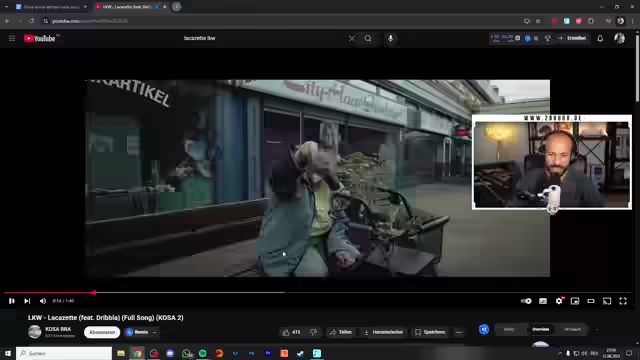Image resolution: width=640 pixels, height=360 pixels.
Task: Expand the arrow beside Remix
Action: point(155,332)
